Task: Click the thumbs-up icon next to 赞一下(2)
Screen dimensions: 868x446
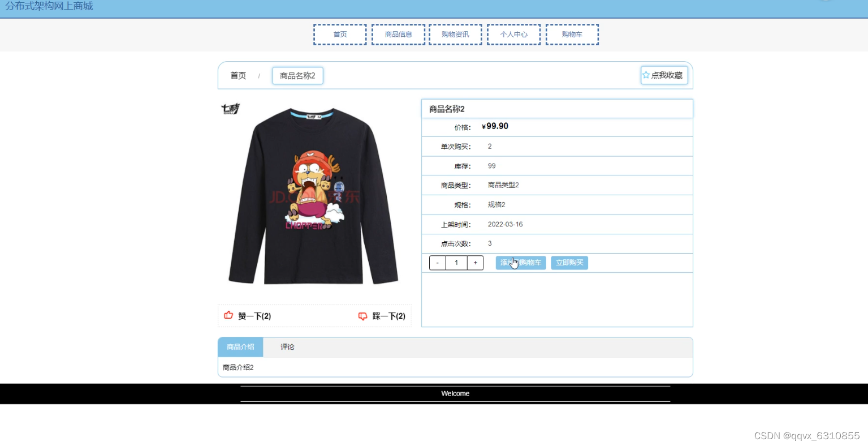Action: (228, 316)
